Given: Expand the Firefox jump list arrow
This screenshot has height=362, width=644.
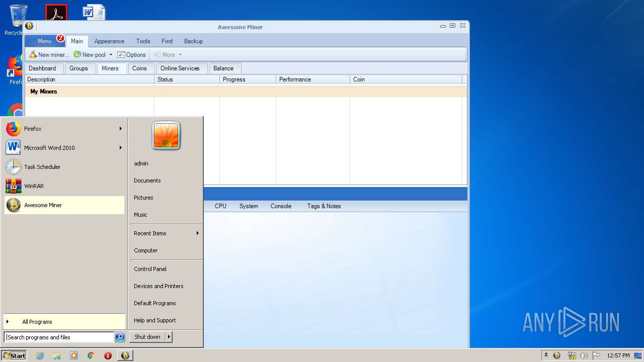Looking at the screenshot, I should tap(121, 129).
